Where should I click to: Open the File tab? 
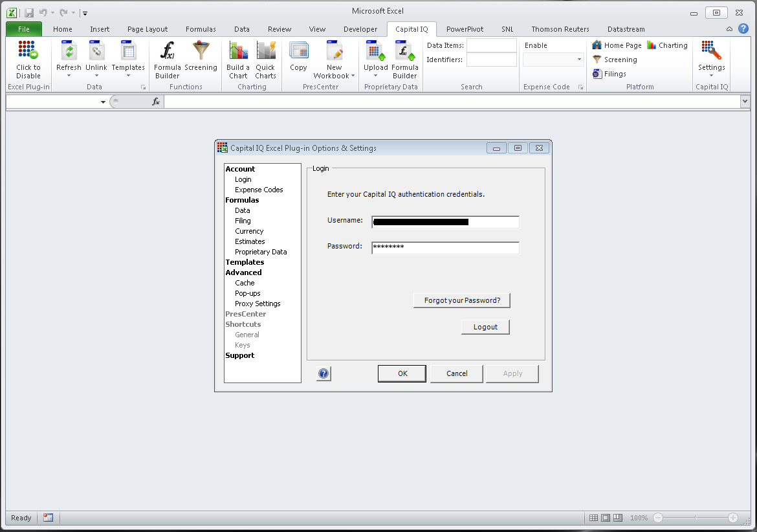24,29
